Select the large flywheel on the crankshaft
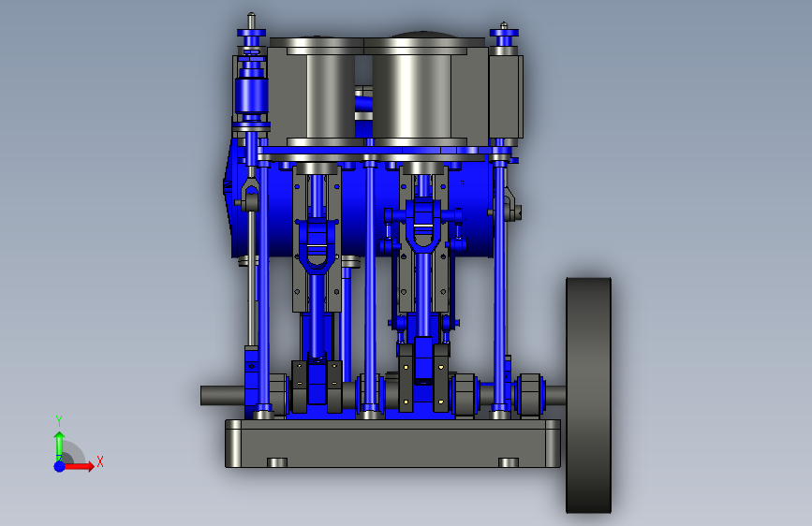 tap(588, 396)
